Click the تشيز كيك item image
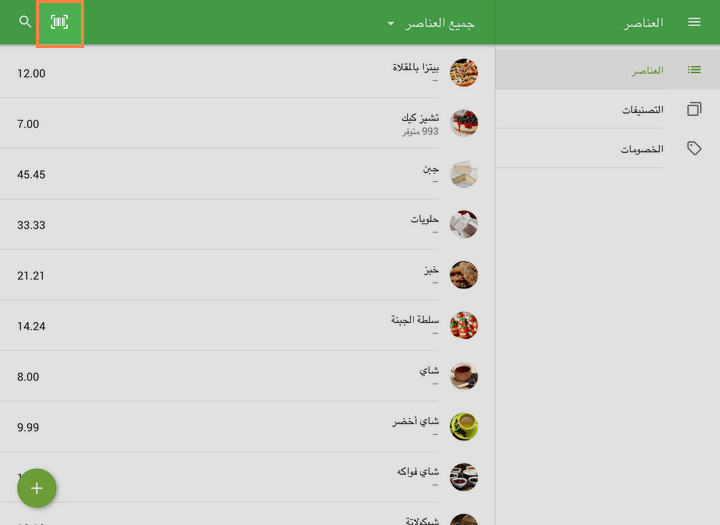The image size is (720, 525). (x=463, y=123)
